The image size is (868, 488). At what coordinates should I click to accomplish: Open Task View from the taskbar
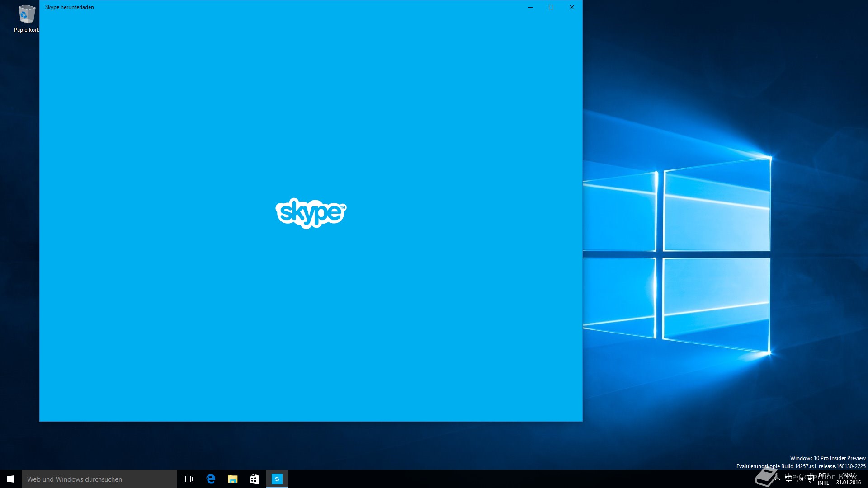(188, 479)
